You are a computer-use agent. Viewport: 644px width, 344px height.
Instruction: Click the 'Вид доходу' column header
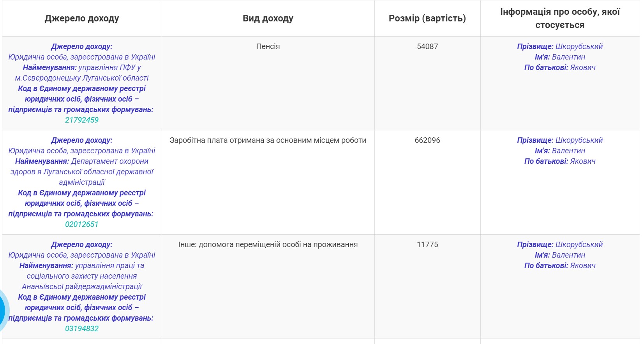click(268, 18)
